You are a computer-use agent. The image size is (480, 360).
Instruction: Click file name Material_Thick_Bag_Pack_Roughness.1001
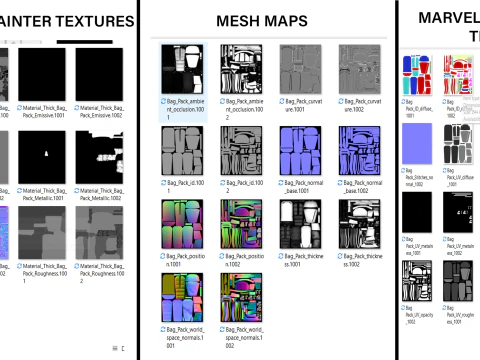[45, 273]
